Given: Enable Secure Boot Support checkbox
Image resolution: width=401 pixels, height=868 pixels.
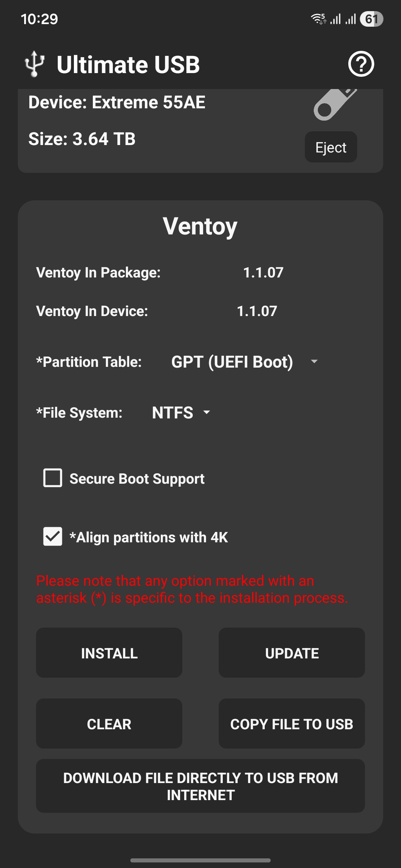Looking at the screenshot, I should click(x=53, y=478).
